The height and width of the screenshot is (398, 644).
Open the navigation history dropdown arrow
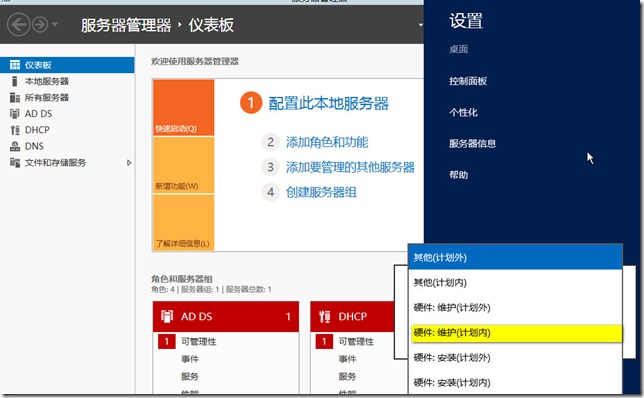click(x=55, y=24)
